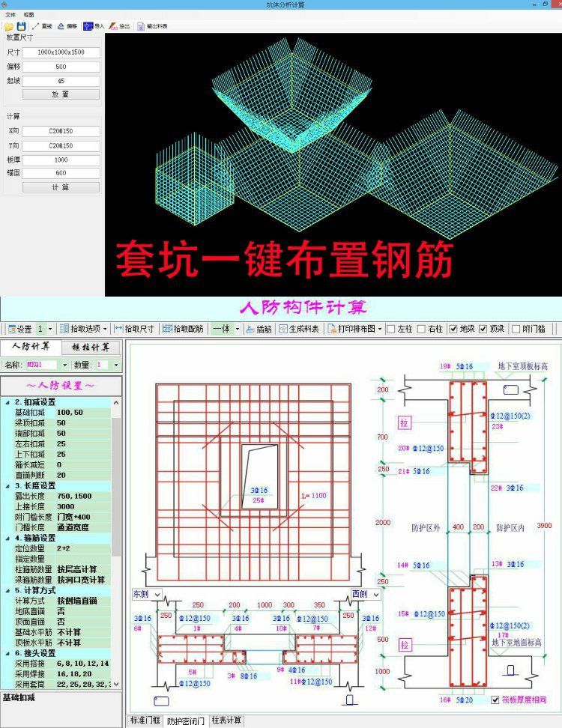The width and height of the screenshot is (562, 728).
Task: Toggle the 右柱 checkbox
Action: [421, 329]
